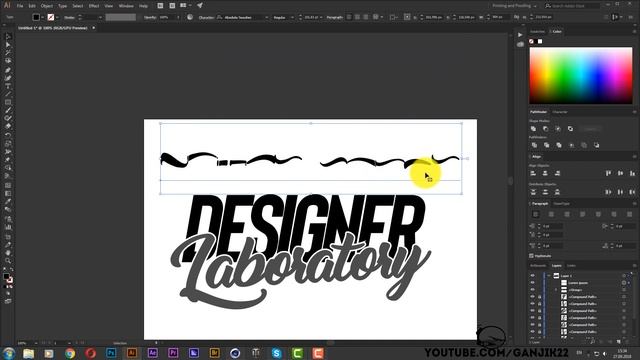The height and width of the screenshot is (360, 640).
Task: Select the Rectangle tool
Action: [x=8, y=102]
